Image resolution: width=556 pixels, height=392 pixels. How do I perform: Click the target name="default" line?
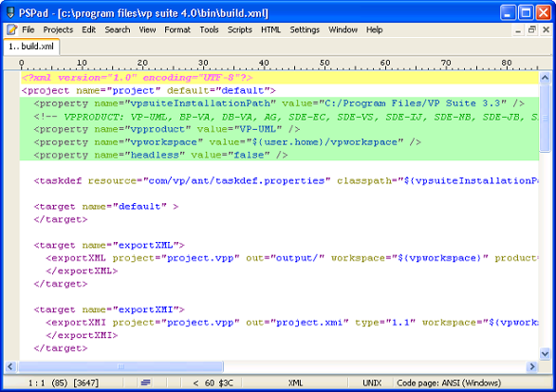[x=106, y=207]
